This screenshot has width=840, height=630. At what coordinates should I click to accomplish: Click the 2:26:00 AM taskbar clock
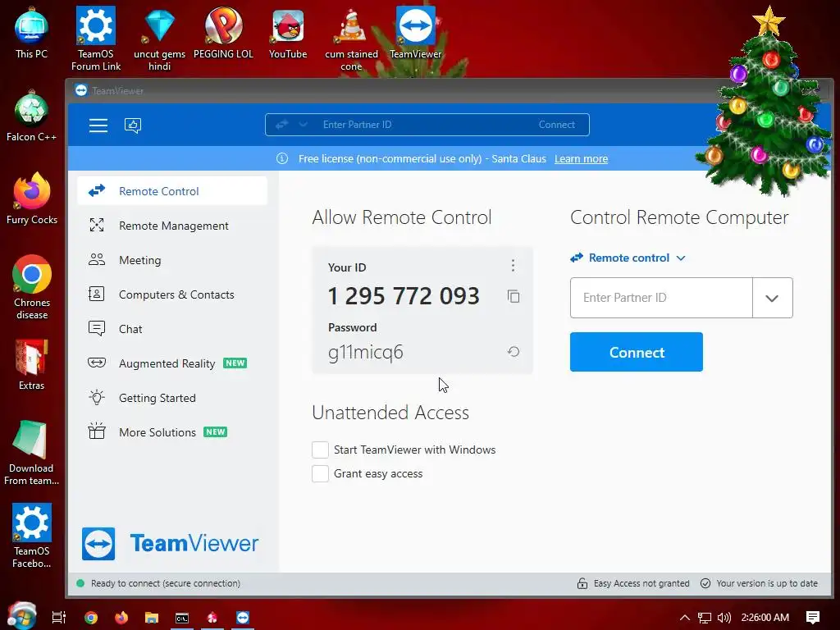765,618
